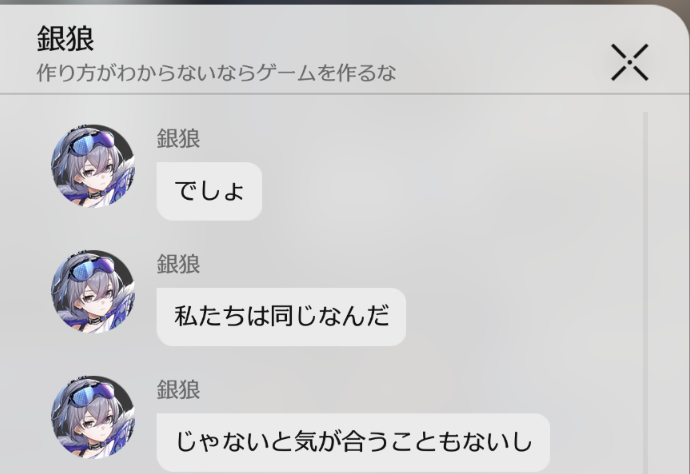
Task: Click 銀狼's avatar beside 私たちは同じなんだ message
Action: [93, 291]
